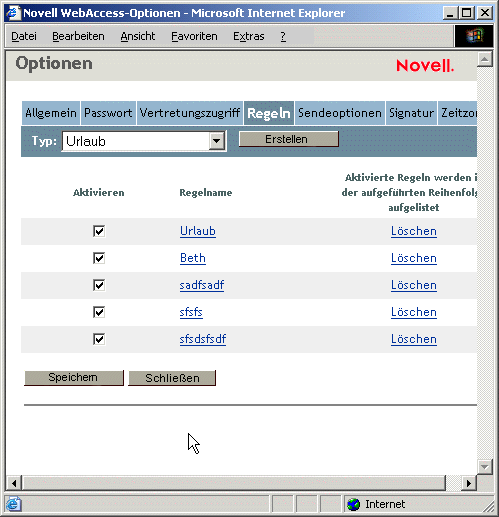Click the horizontal scrollbar left arrow
The height and width of the screenshot is (517, 499).
coord(14,483)
